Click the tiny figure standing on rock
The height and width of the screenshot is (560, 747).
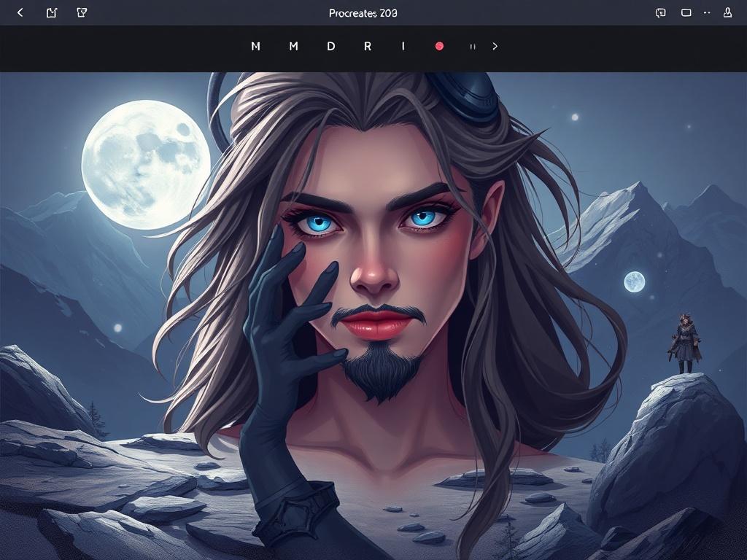tap(684, 344)
